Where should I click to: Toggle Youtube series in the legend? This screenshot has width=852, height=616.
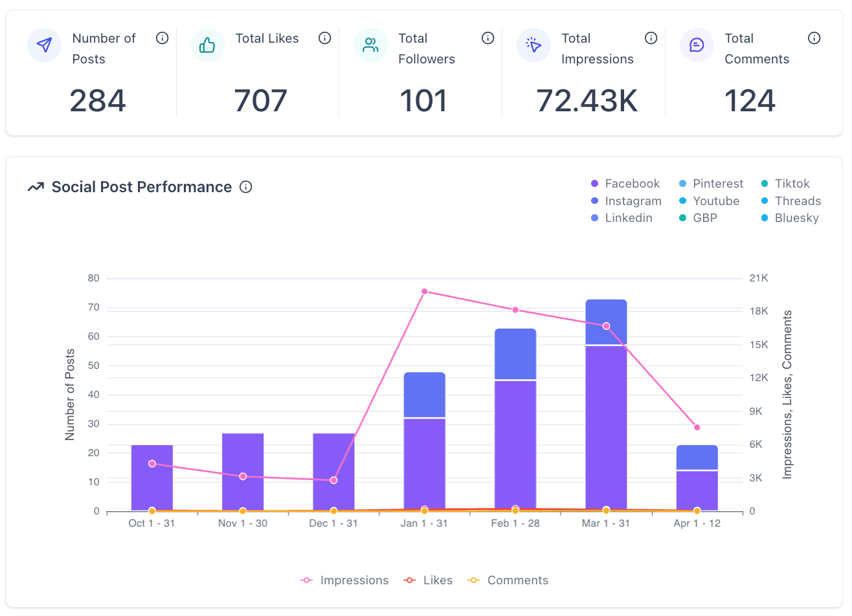pyautogui.click(x=709, y=201)
